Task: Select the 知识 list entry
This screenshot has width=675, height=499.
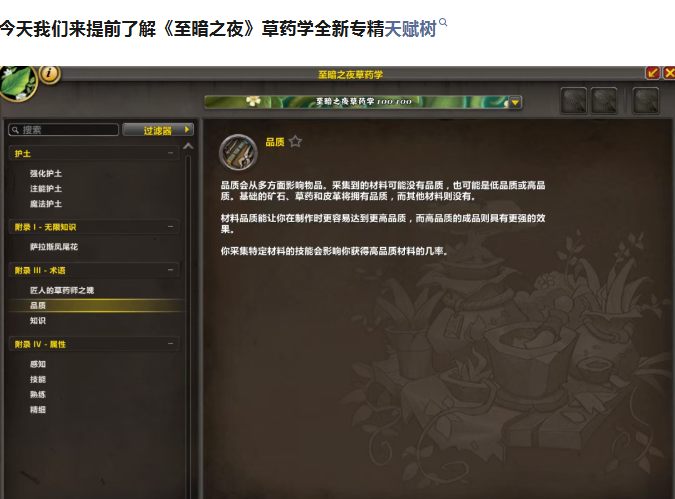Action: click(x=38, y=321)
